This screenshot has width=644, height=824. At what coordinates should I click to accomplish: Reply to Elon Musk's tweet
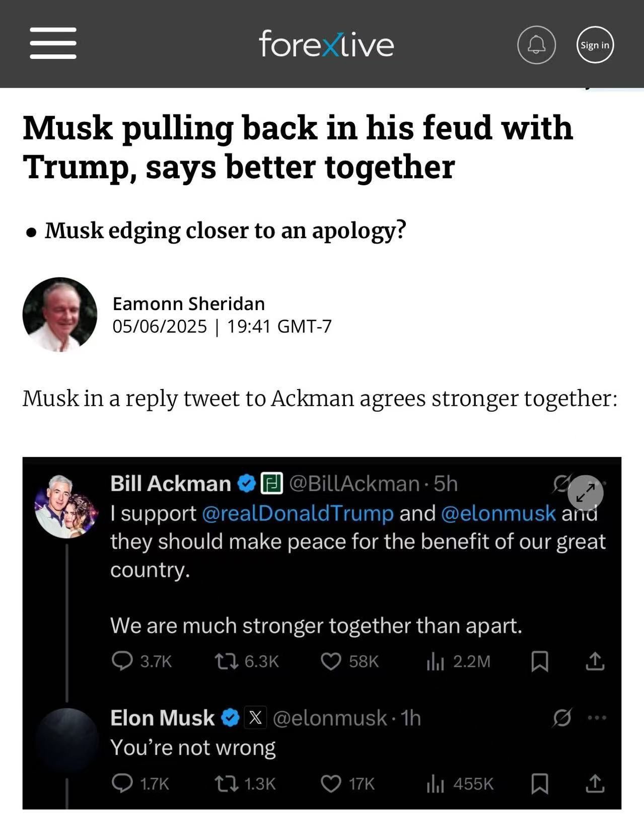pyautogui.click(x=122, y=783)
